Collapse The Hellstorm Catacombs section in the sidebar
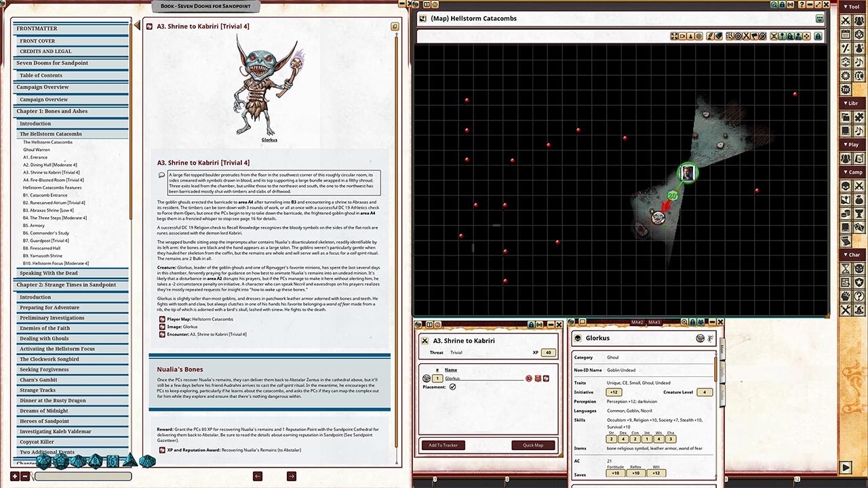The width and height of the screenshot is (868, 488). coord(51,134)
